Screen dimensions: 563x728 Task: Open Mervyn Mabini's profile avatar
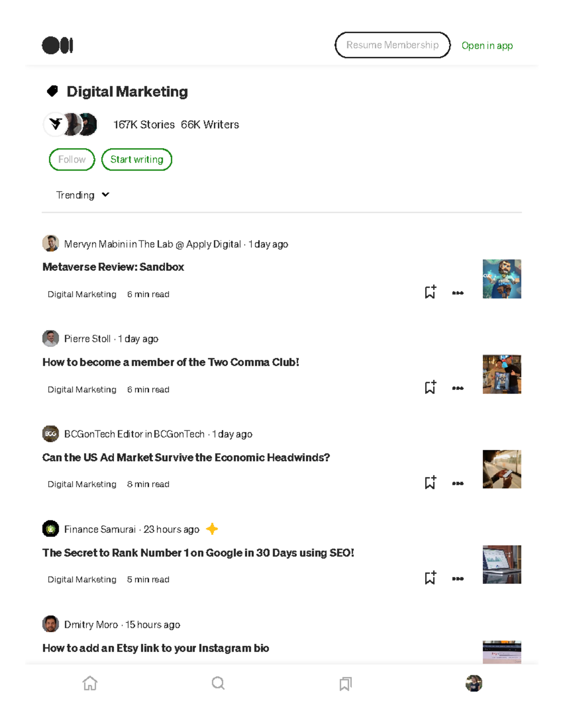pos(50,243)
